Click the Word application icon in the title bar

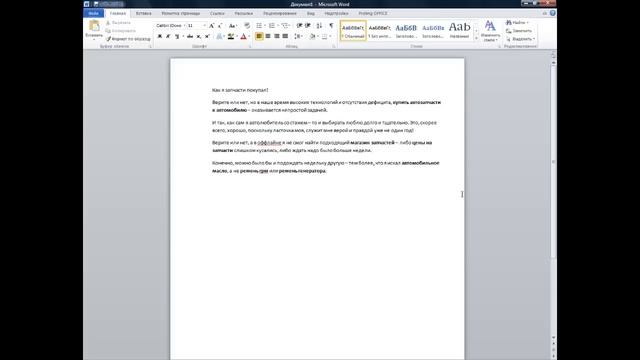click(87, 4)
